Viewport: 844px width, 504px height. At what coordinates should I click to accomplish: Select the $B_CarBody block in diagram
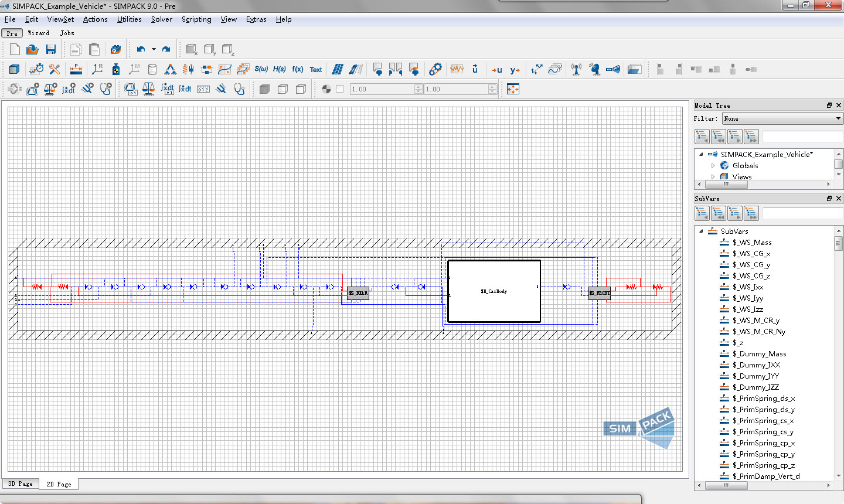tap(494, 291)
